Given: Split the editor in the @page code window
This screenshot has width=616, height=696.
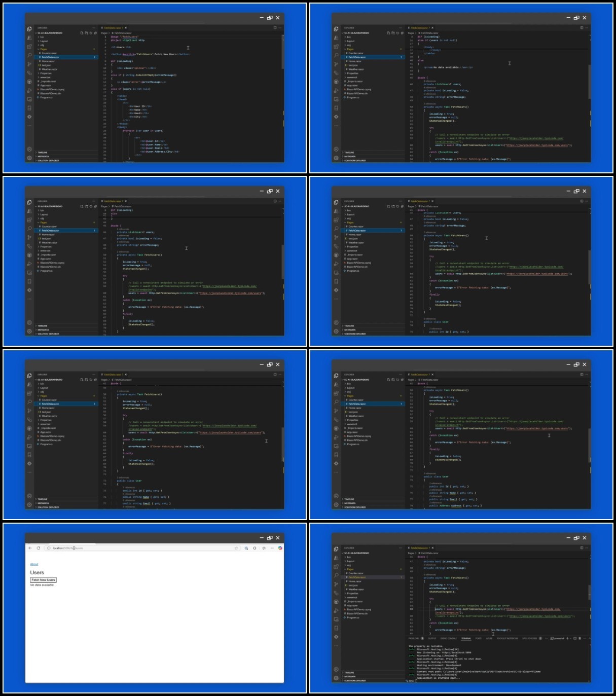Looking at the screenshot, I should click(275, 28).
